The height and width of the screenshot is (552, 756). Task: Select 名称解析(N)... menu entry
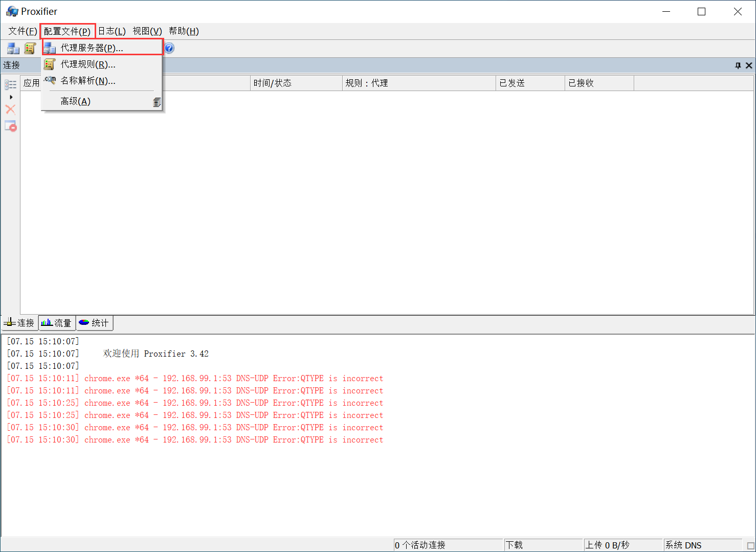coord(102,80)
